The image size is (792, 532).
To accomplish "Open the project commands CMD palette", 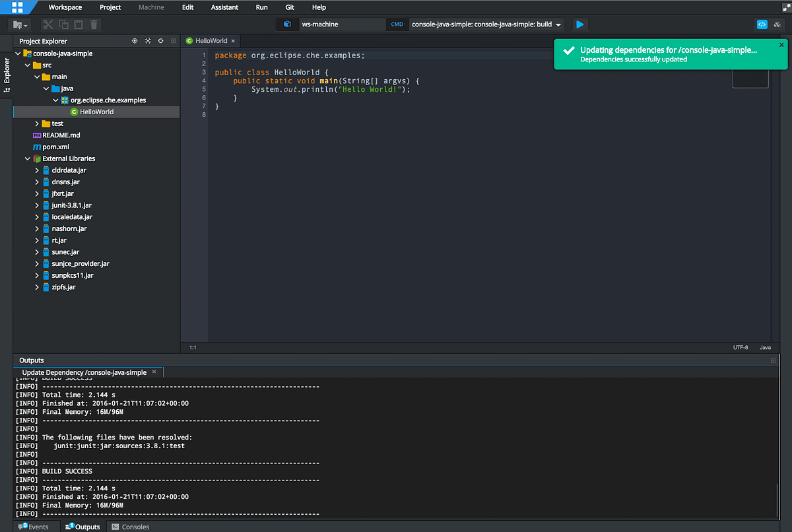I will pos(397,23).
